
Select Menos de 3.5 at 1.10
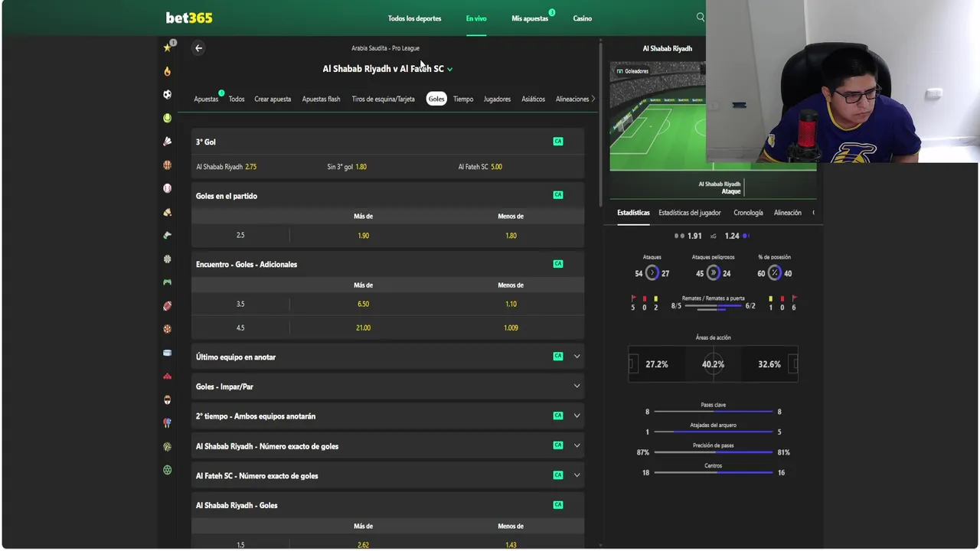click(511, 304)
